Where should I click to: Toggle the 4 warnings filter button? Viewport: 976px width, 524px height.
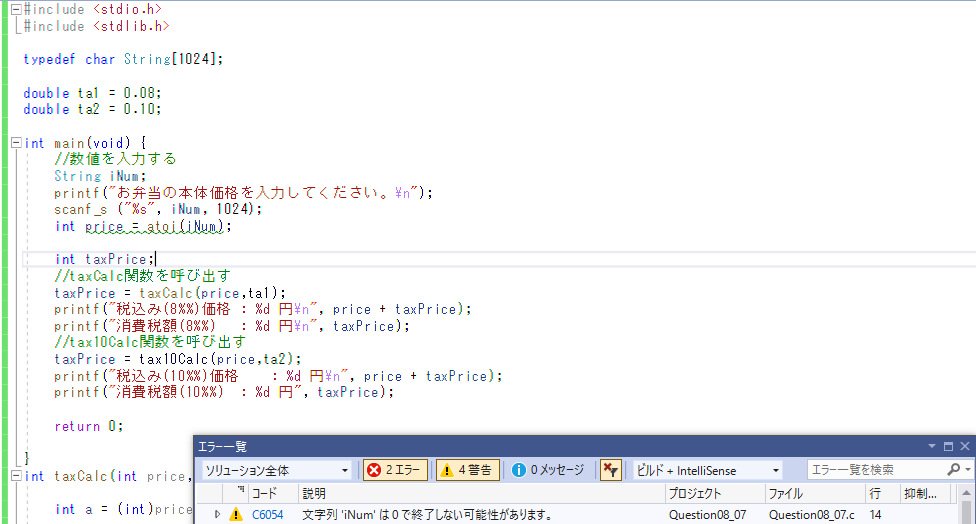point(467,470)
